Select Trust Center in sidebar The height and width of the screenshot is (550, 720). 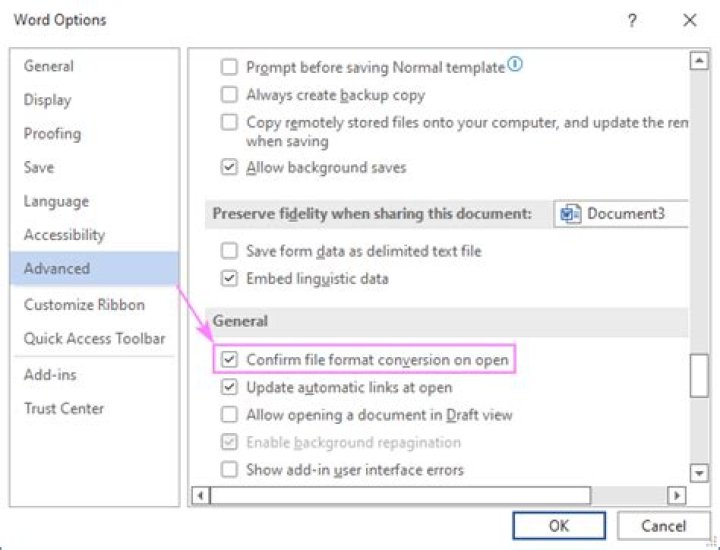pyautogui.click(x=64, y=408)
